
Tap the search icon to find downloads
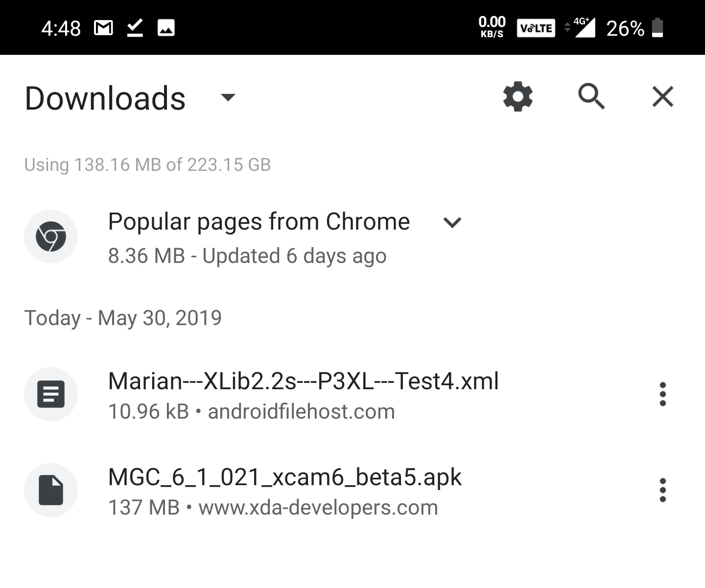592,96
